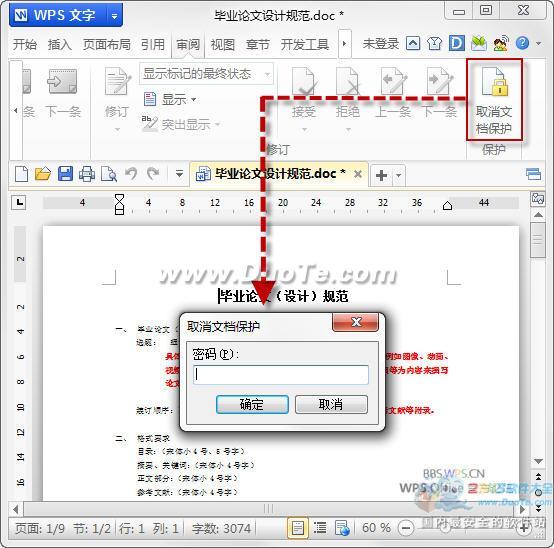
Task: Click the 未登录 login link
Action: pyautogui.click(x=381, y=44)
